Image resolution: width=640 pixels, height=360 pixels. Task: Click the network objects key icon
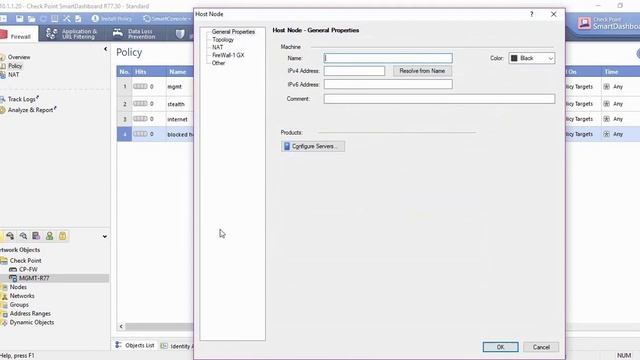tap(10, 236)
